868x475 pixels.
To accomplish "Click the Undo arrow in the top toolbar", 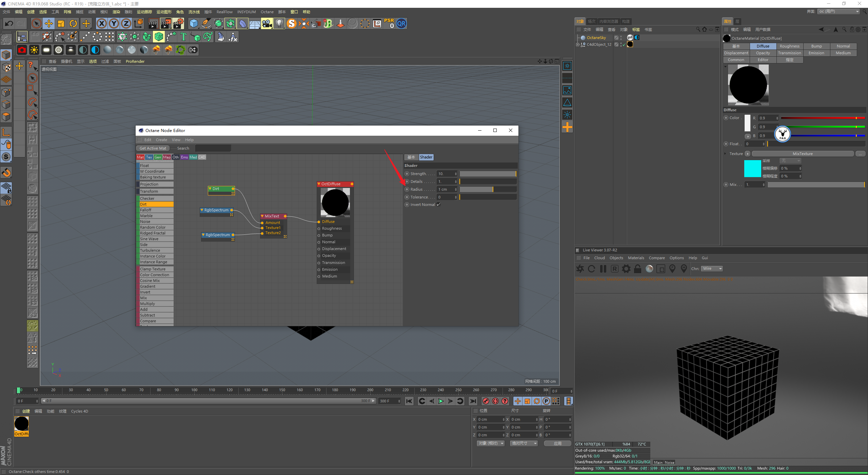I will 9,23.
